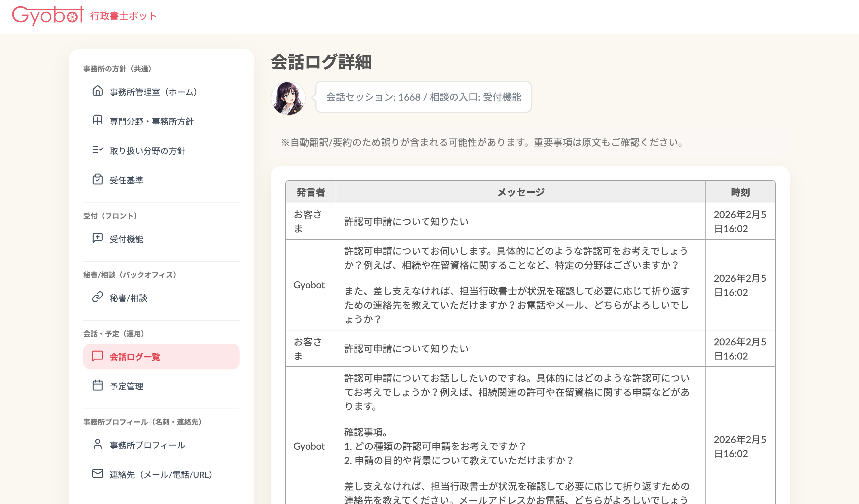Click the bookmark icon for 専門分野・事務所方針
This screenshot has width=859, height=504.
[97, 120]
